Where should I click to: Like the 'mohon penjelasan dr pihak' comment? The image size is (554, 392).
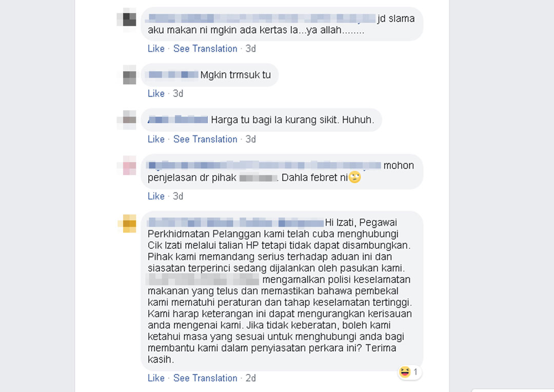pos(156,196)
